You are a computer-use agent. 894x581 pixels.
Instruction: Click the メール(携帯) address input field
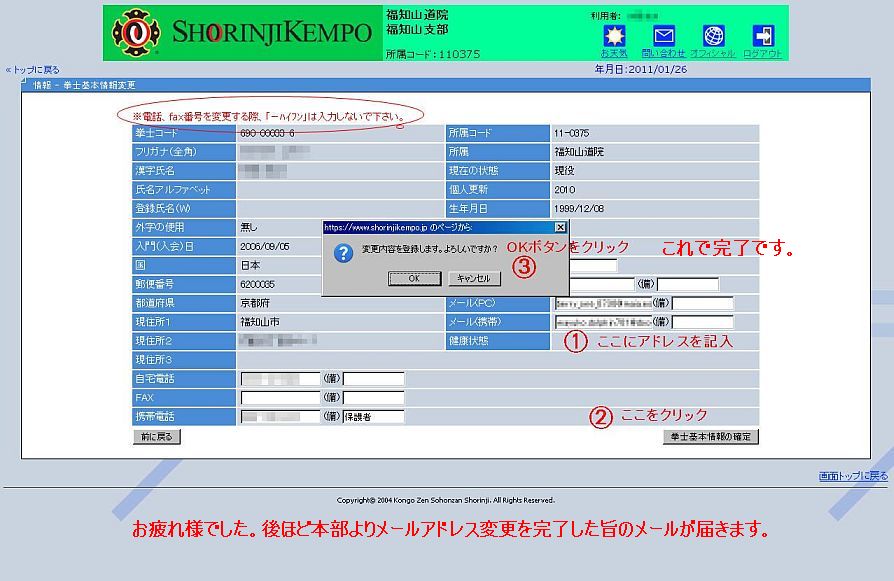tap(602, 322)
